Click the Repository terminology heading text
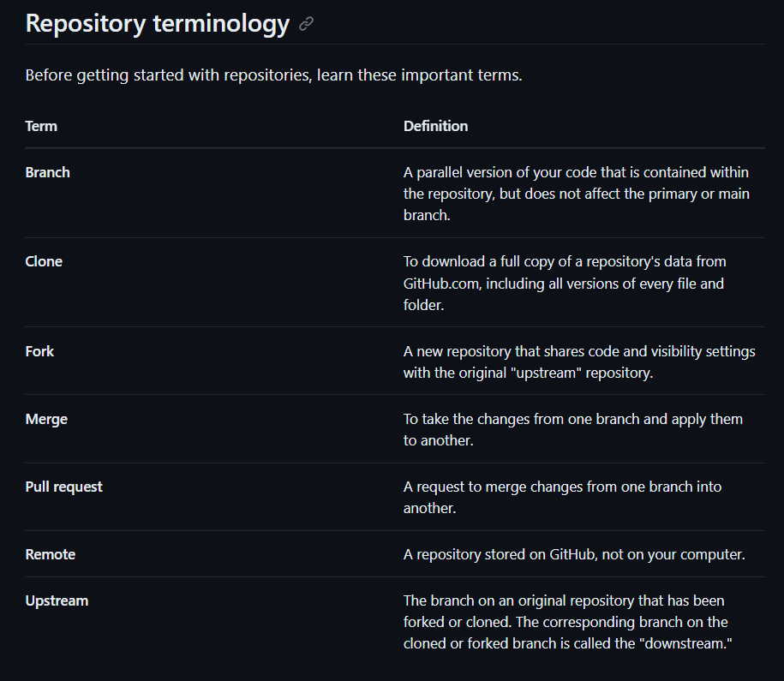The height and width of the screenshot is (681, 784). (x=158, y=23)
